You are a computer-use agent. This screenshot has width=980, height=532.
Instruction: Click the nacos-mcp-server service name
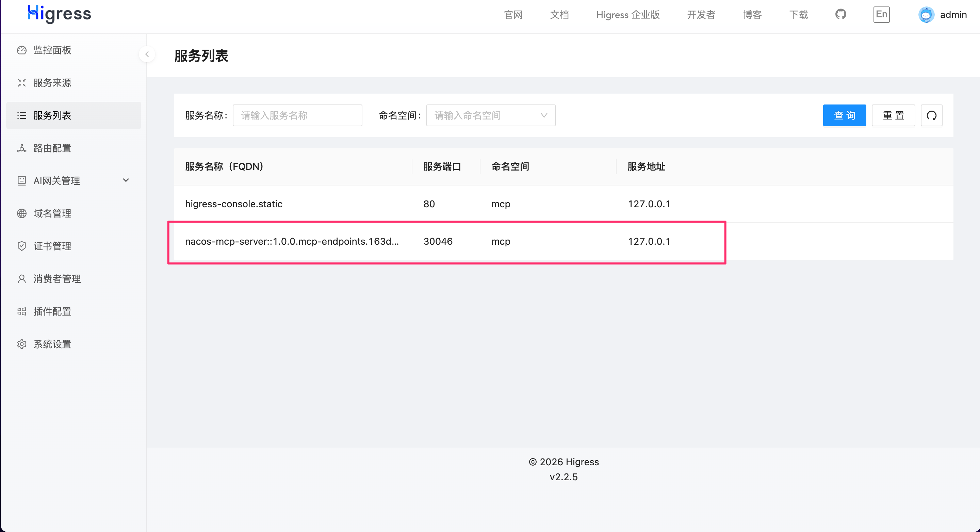292,241
